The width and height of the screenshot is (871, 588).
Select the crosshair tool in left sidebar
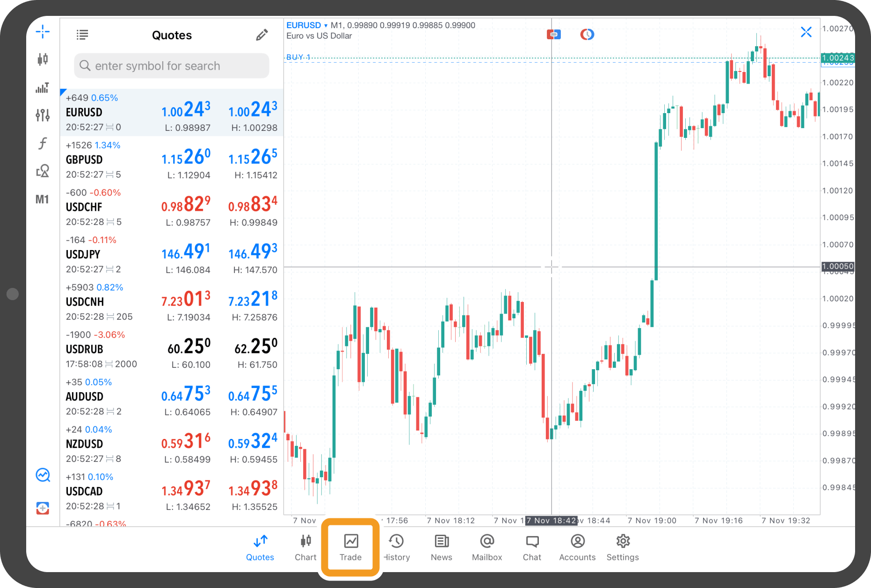pyautogui.click(x=43, y=32)
